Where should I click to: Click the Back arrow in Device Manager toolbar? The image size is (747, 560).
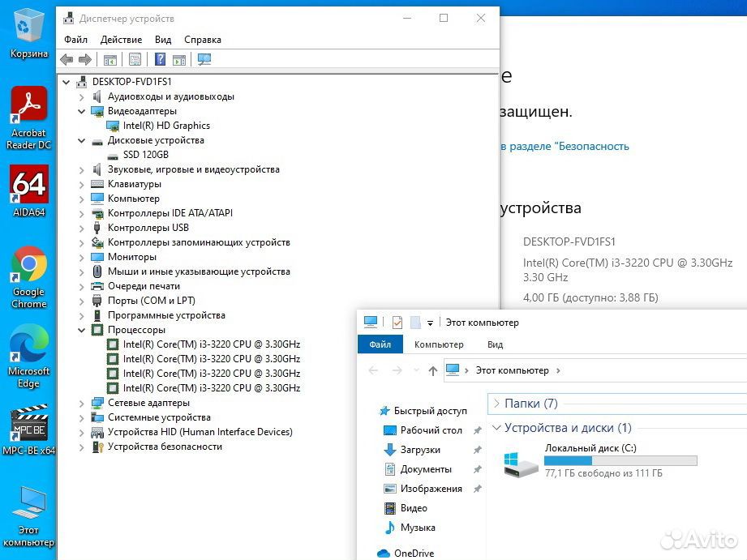67,59
